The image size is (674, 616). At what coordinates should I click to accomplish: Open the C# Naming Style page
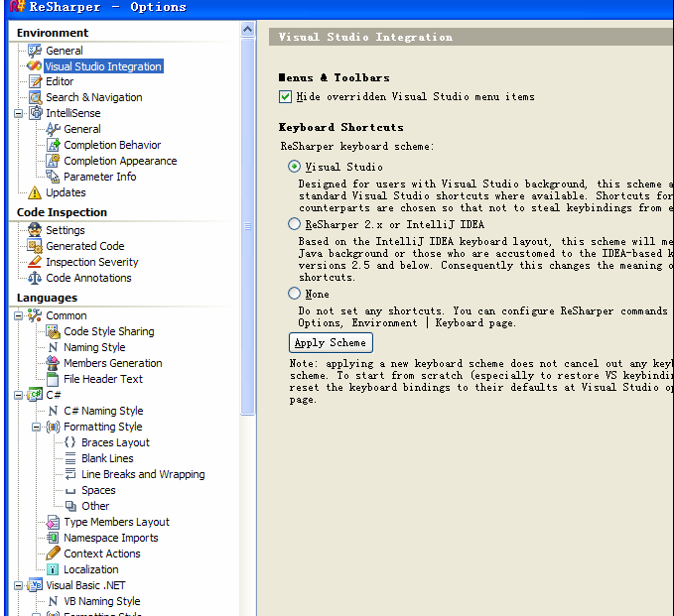(x=103, y=411)
